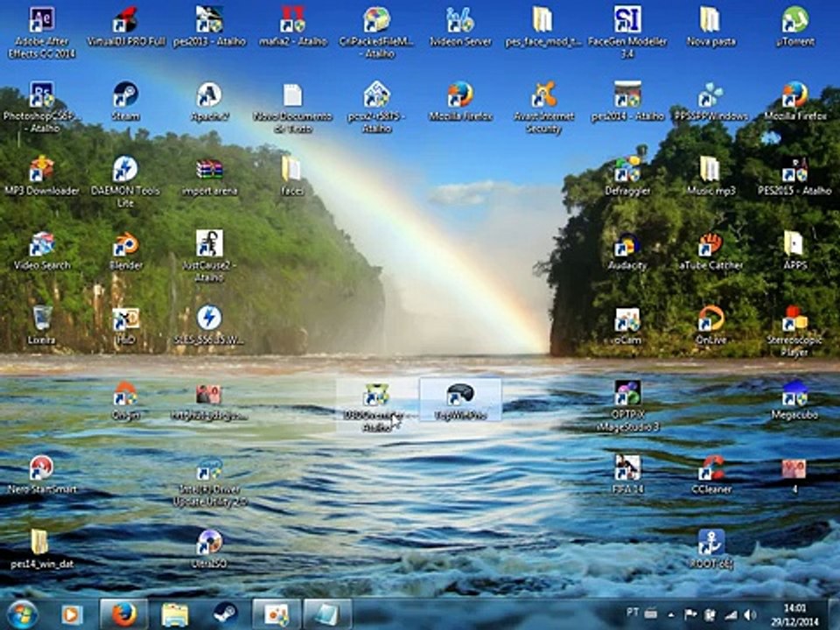Select the Music mp3 folder
Image resolution: width=840 pixels, height=630 pixels.
[x=710, y=176]
